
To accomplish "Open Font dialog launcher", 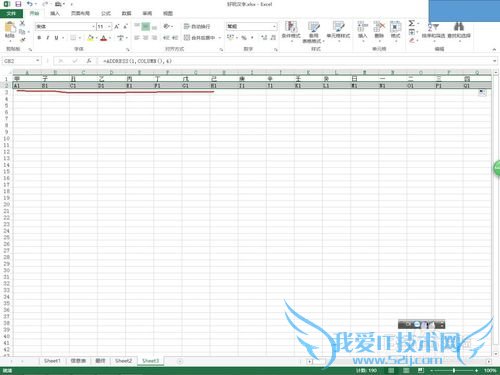I will pyautogui.click(x=128, y=49).
